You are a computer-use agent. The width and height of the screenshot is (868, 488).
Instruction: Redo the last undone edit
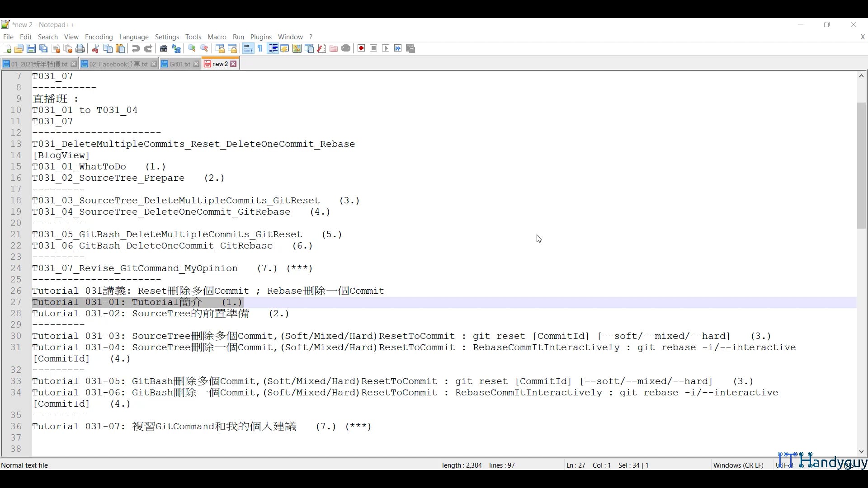click(x=148, y=48)
